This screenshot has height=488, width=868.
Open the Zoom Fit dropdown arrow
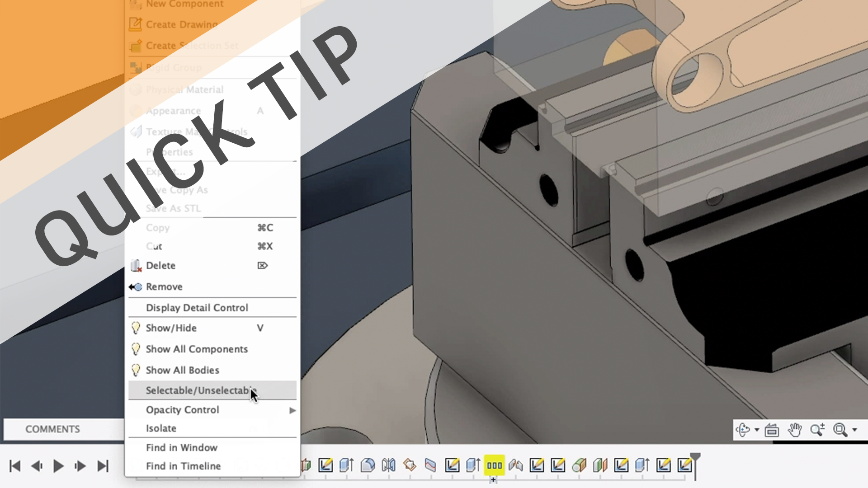coord(854,430)
